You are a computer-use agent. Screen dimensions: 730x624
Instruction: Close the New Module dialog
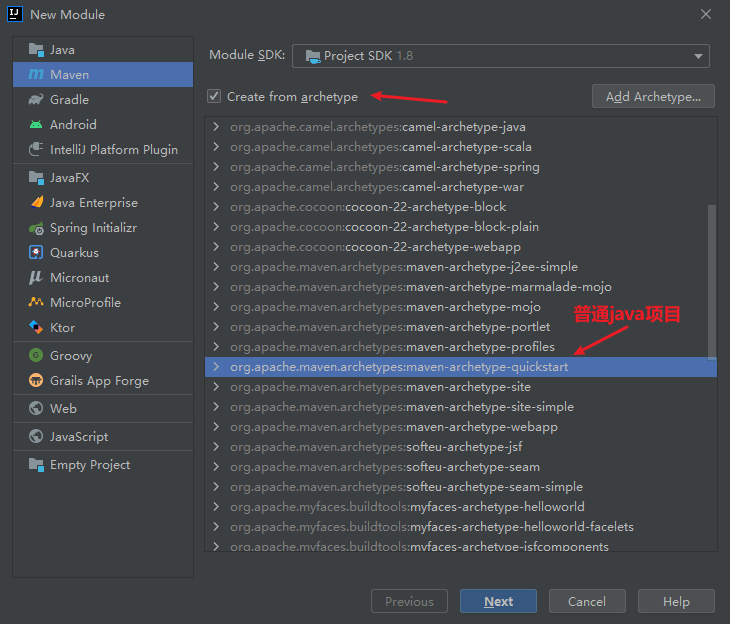tap(706, 14)
